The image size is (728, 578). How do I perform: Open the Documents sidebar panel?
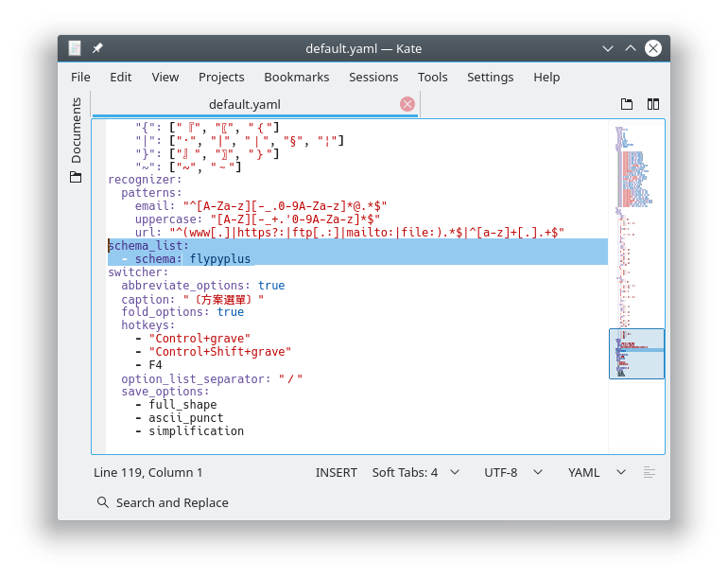pyautogui.click(x=77, y=131)
